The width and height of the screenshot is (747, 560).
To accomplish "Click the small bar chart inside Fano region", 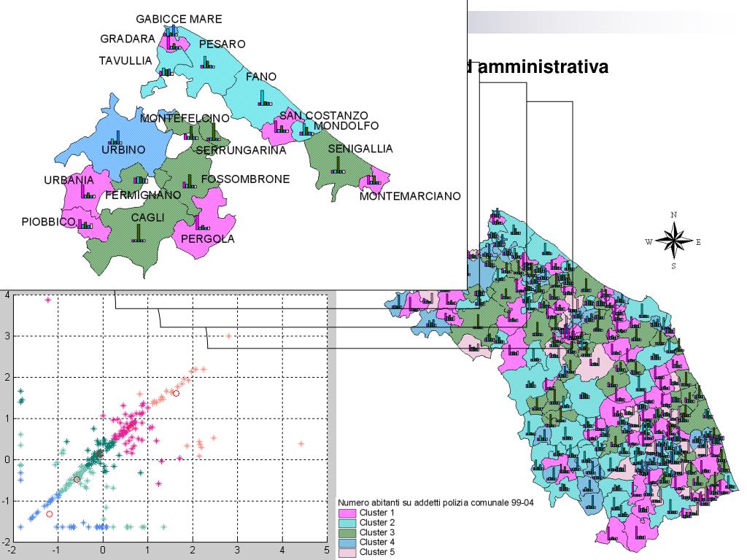I will click(264, 98).
